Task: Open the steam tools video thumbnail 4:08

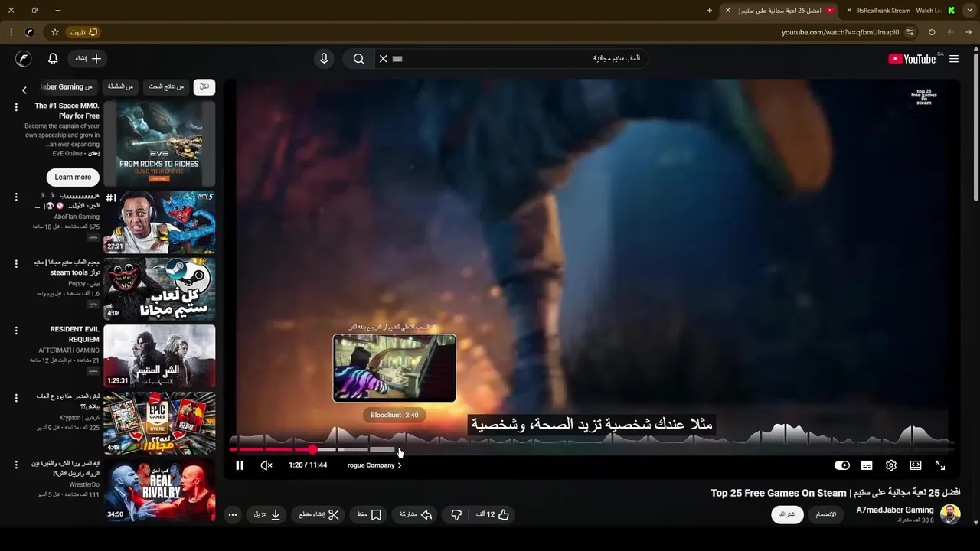Action: coord(159,289)
